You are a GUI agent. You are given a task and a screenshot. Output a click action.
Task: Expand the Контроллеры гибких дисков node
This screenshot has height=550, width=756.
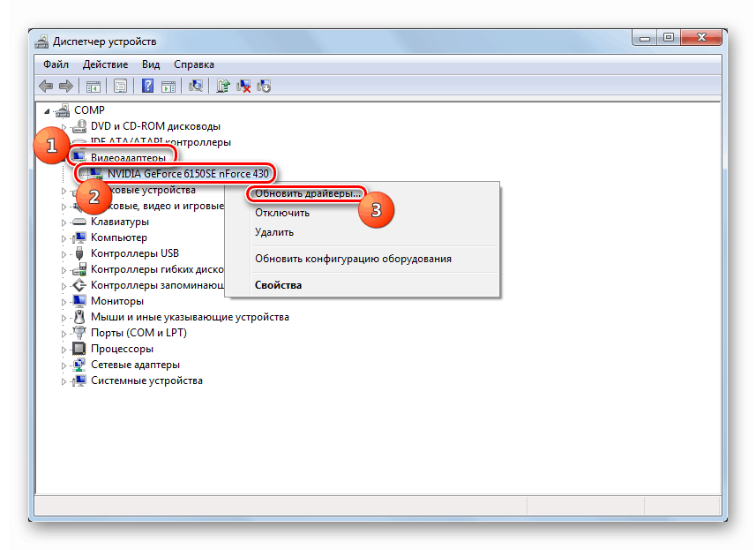[64, 271]
